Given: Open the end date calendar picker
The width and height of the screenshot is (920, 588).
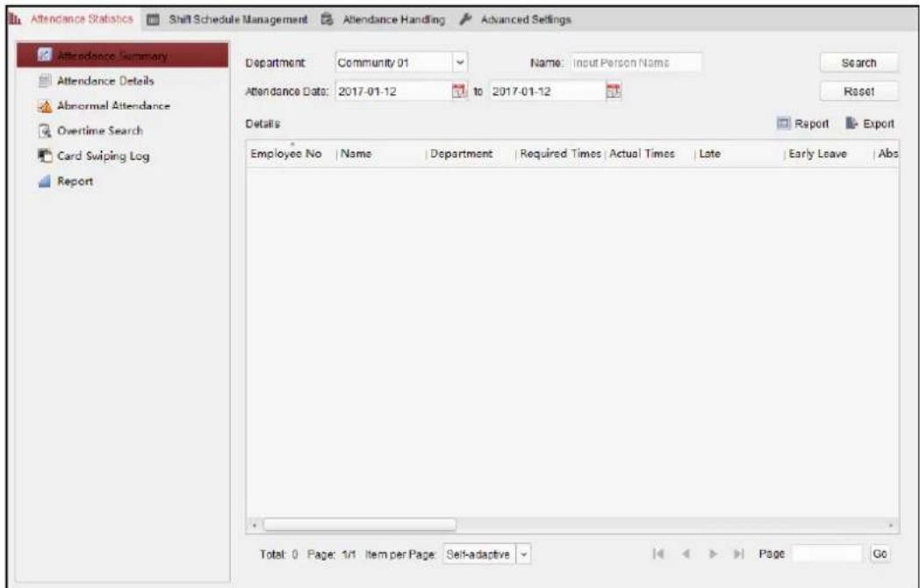Looking at the screenshot, I should (613, 90).
